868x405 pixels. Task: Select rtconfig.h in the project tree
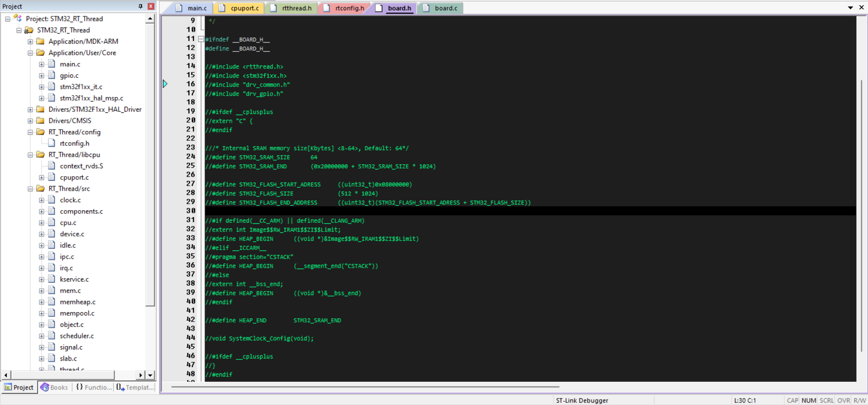75,144
